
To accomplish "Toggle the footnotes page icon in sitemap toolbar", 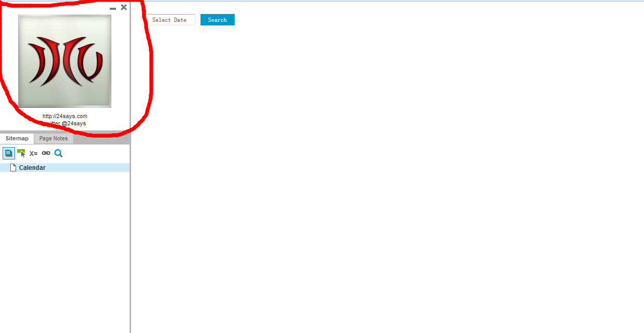I will [x=9, y=153].
